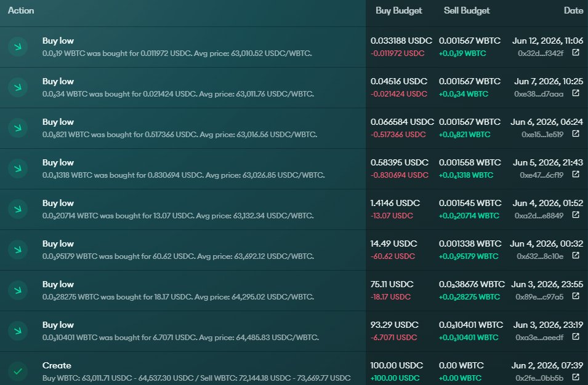Click date Jun 7, 2026, 10:25
The image size is (588, 385).
click(549, 81)
